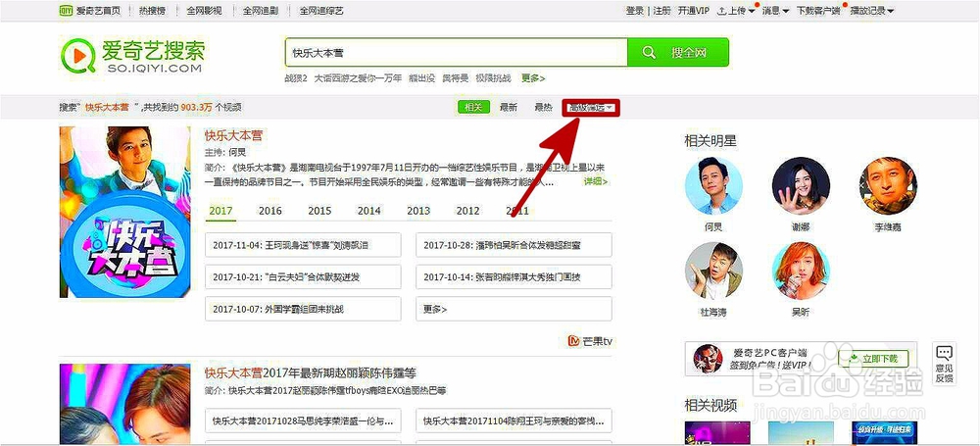Click the 下载客户端 link
Image resolution: width=980 pixels, height=446 pixels.
pyautogui.click(x=818, y=11)
